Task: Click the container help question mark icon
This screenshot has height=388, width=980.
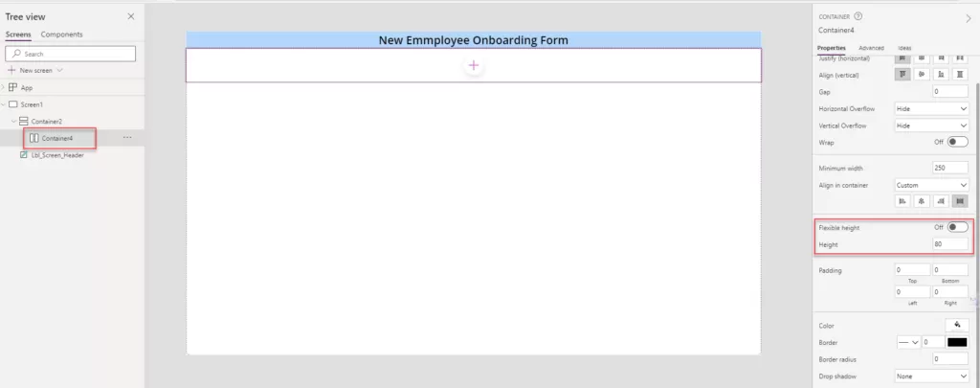Action: point(858,16)
